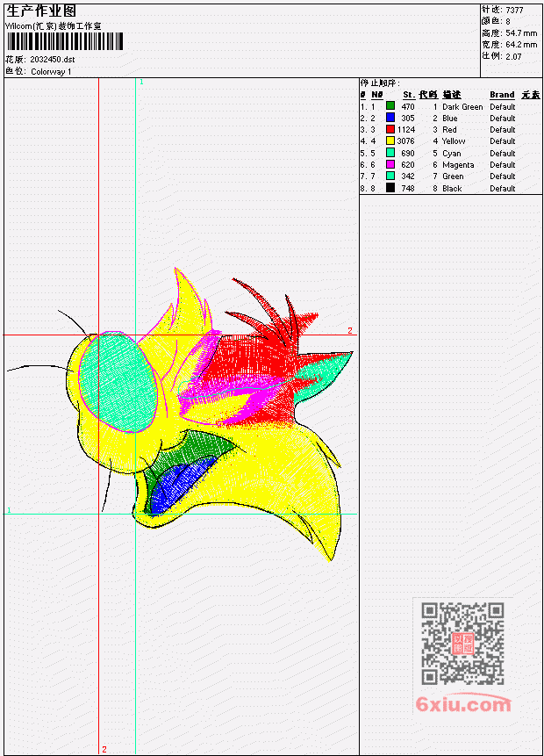Choose the swatch beside the Cyan label
This screenshot has width=544, height=756.
[x=390, y=153]
